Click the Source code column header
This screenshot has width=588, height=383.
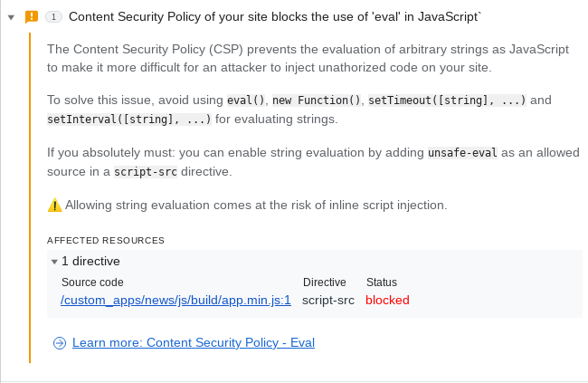click(x=92, y=282)
